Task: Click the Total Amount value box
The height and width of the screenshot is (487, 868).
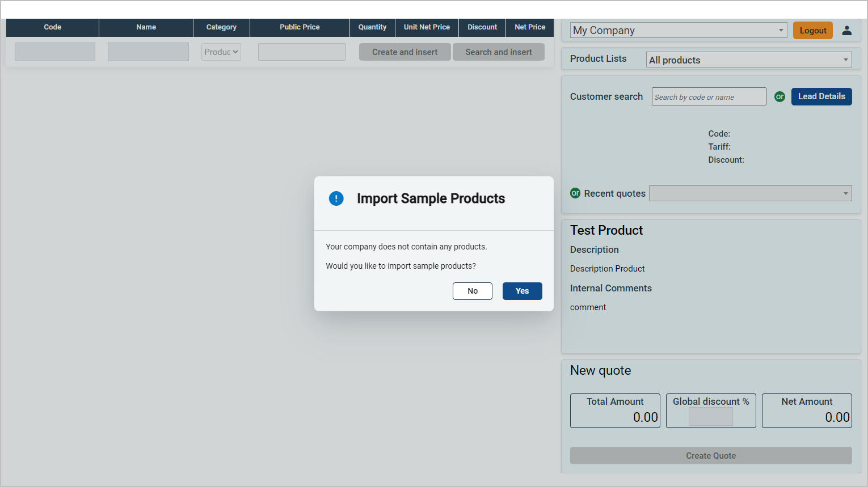Action: (615, 410)
